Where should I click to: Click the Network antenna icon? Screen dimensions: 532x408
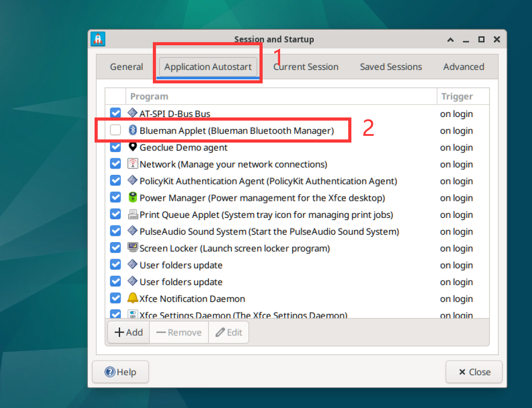click(133, 164)
